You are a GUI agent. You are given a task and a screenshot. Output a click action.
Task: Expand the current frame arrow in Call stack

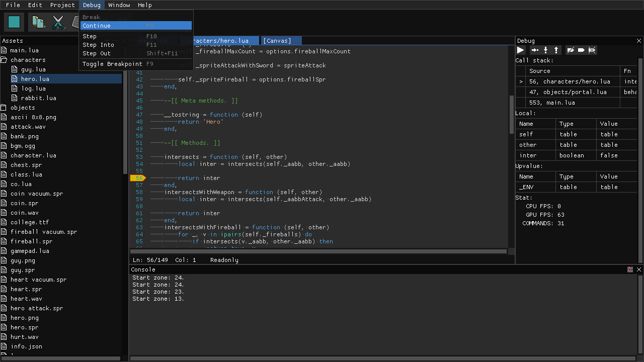[521, 81]
